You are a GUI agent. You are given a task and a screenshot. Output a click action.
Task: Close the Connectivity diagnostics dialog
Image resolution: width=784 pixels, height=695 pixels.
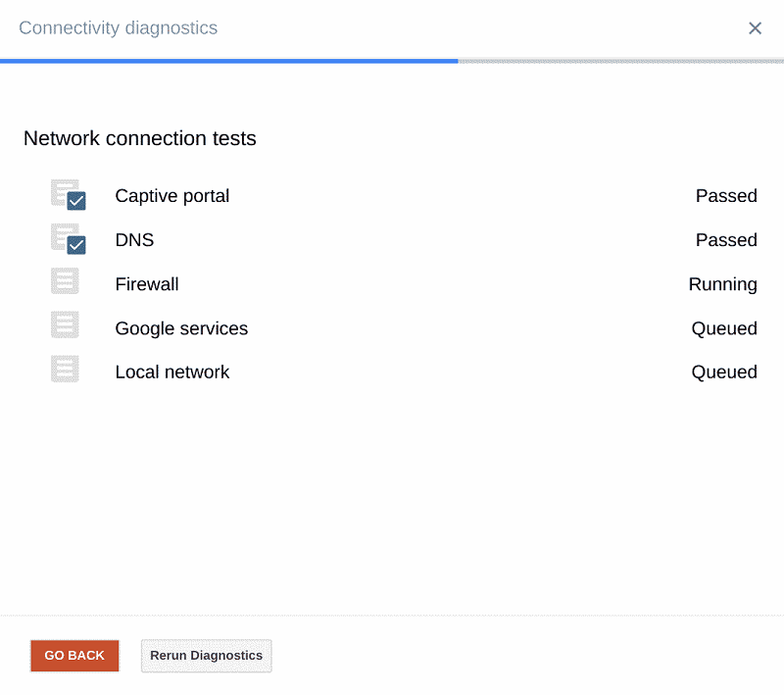coord(755,28)
